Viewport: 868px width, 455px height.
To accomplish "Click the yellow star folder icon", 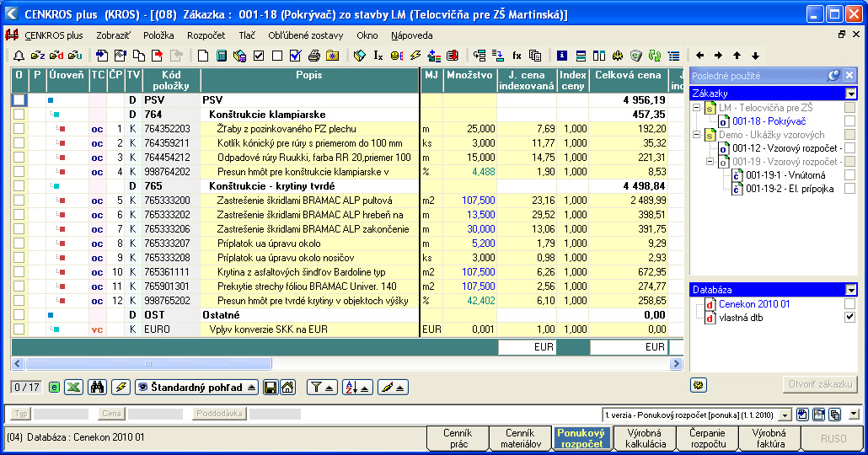I will (x=332, y=56).
